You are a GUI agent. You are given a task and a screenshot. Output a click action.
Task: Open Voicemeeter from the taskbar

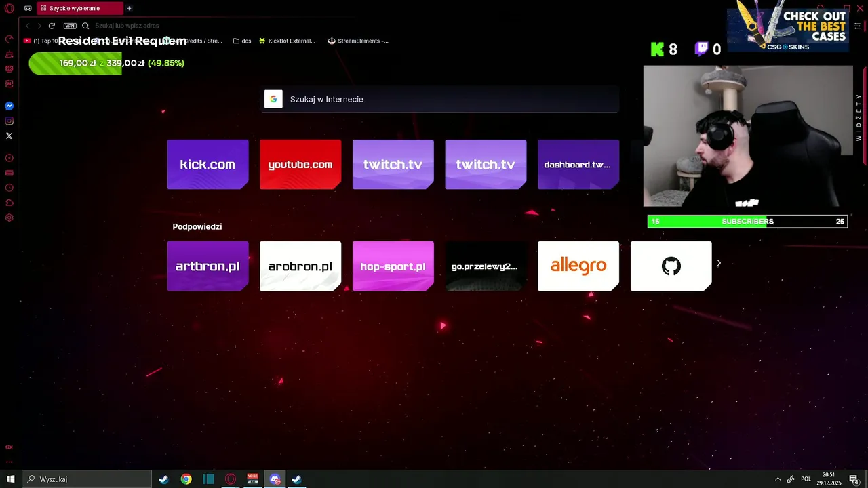pos(253,479)
